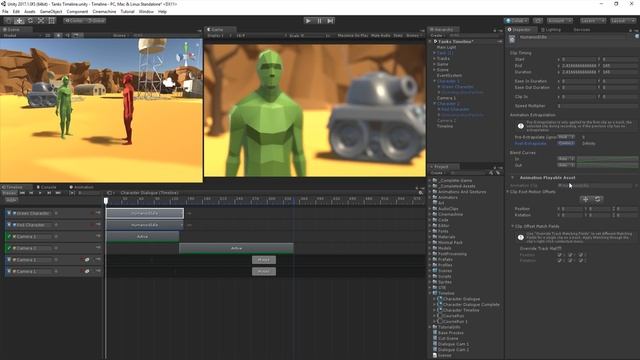The image size is (640, 360).
Task: Open Post-Extrapolate dropdown
Action: tap(566, 143)
